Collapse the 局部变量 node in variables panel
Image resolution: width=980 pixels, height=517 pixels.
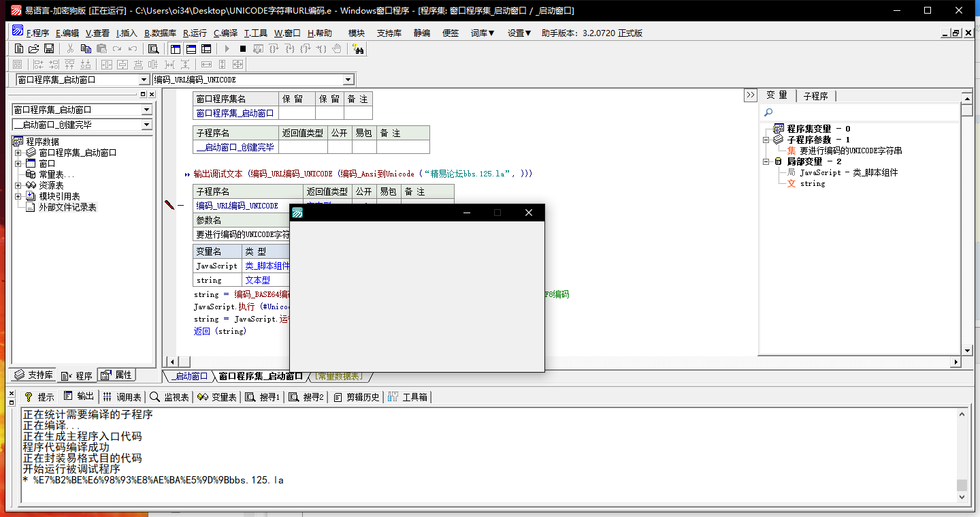pos(766,161)
